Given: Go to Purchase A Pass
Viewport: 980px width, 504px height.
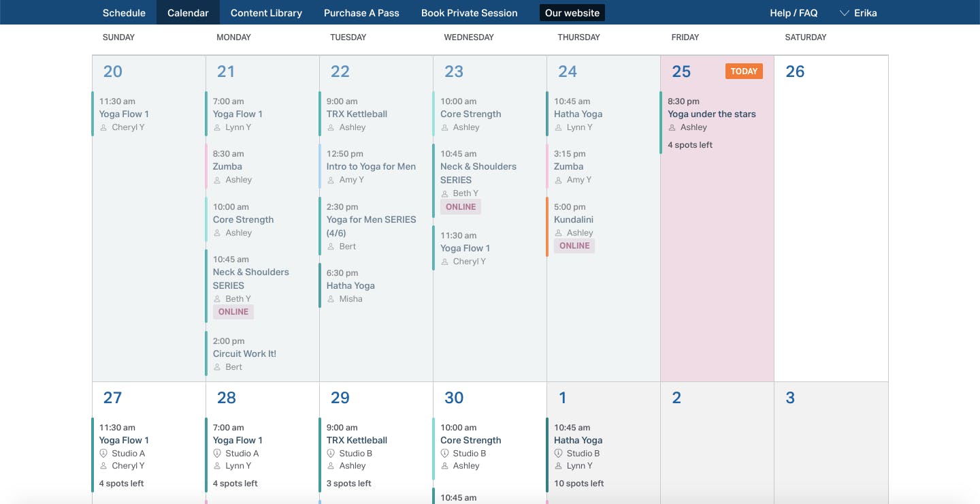Looking at the screenshot, I should tap(361, 12).
